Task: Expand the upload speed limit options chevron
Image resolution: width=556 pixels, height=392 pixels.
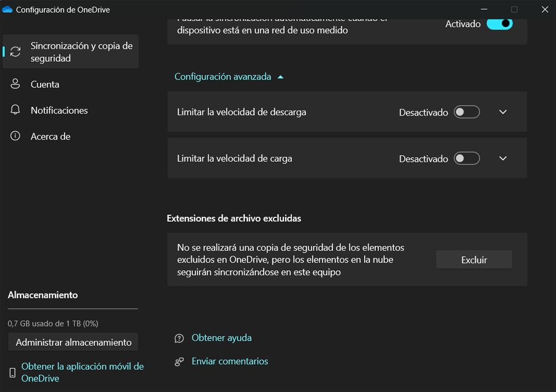Action: click(502, 158)
